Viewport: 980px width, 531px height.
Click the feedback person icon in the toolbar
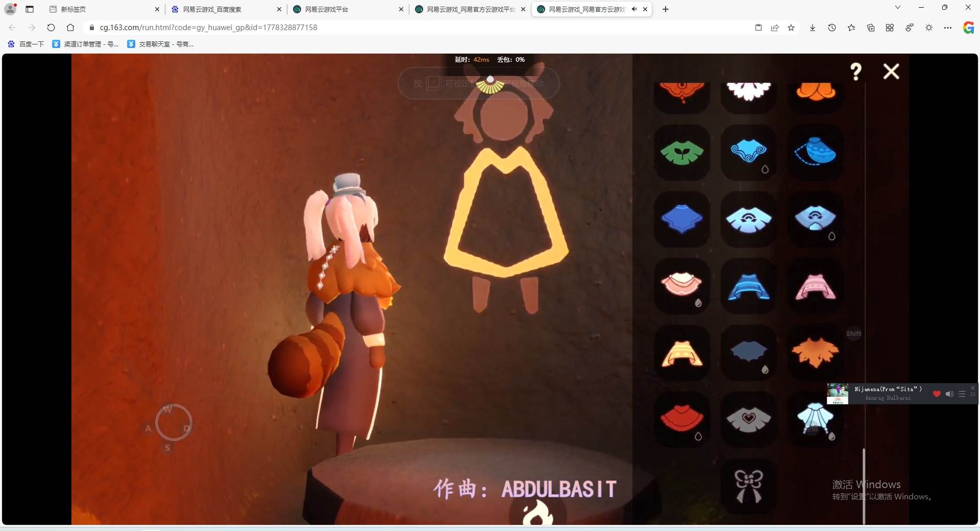pyautogui.click(x=909, y=28)
